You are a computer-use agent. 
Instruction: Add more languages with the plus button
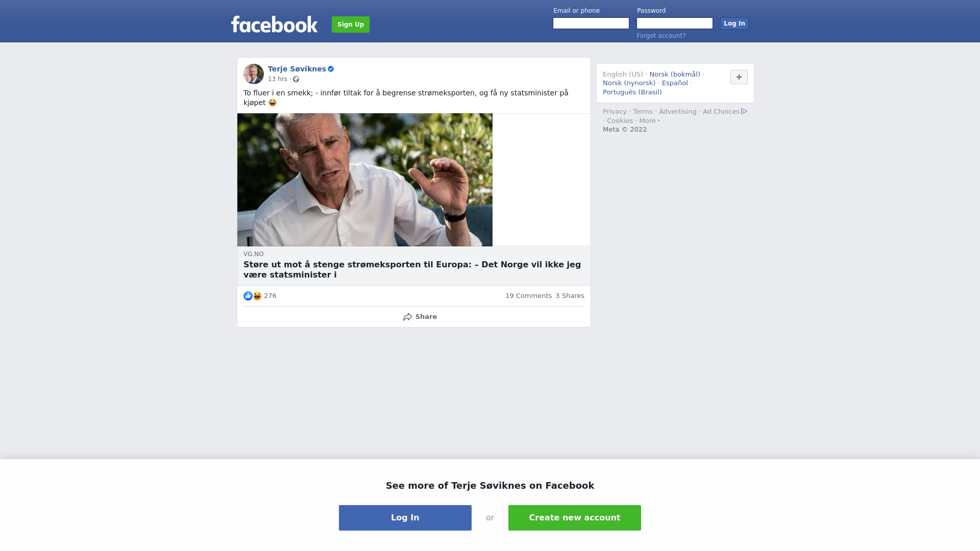pyautogui.click(x=739, y=77)
